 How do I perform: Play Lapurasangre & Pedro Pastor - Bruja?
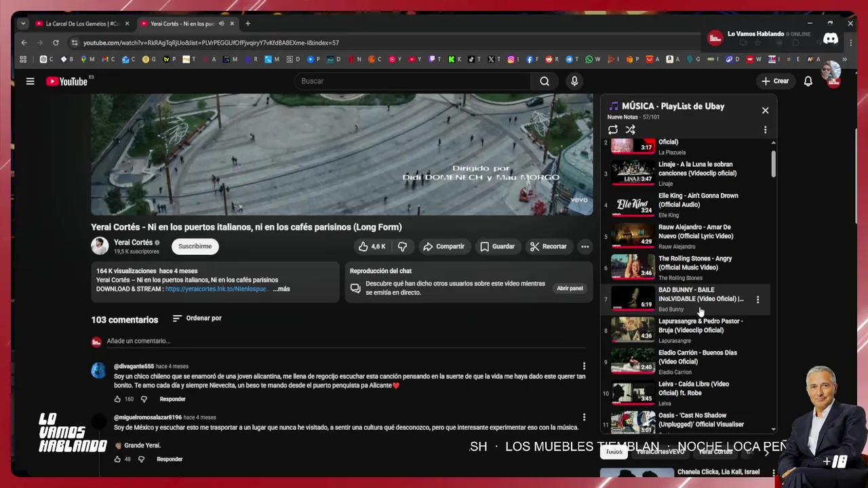pos(685,330)
